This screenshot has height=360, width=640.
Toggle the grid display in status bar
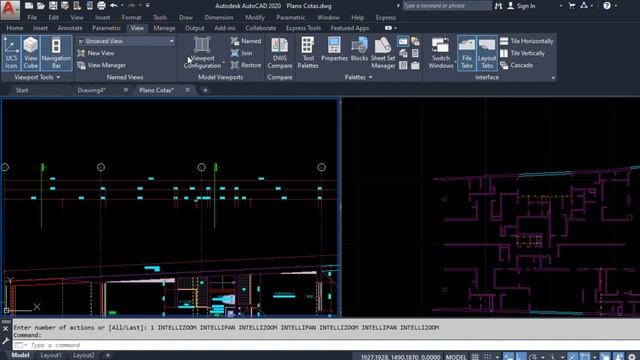coord(476,357)
